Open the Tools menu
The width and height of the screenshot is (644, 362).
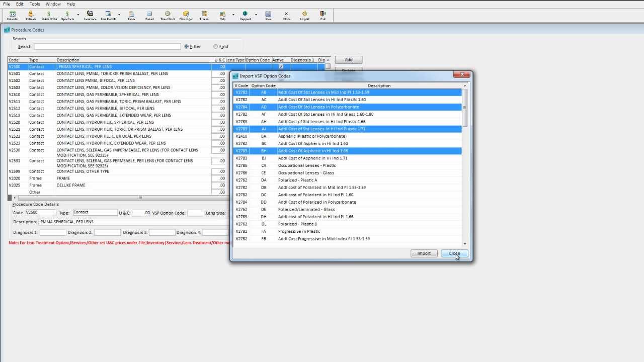35,4
